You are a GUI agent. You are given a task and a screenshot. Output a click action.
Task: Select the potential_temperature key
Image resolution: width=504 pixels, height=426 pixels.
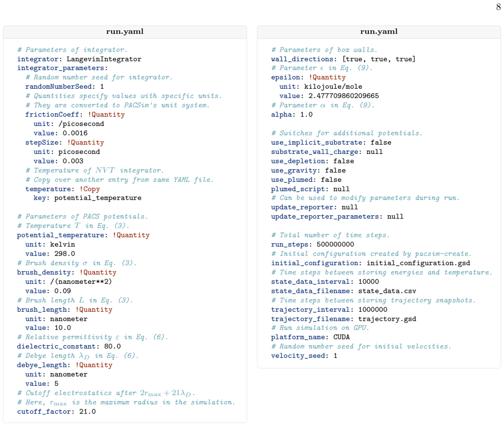pos(60,235)
